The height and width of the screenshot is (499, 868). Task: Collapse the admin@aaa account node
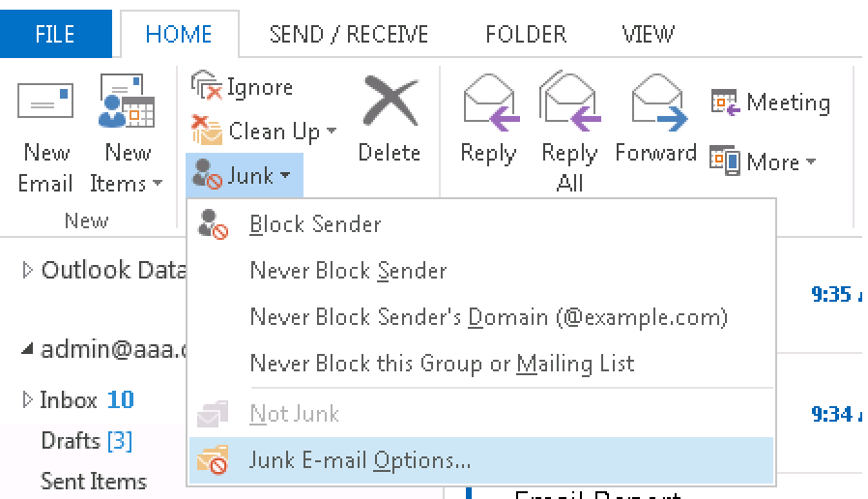point(26,349)
